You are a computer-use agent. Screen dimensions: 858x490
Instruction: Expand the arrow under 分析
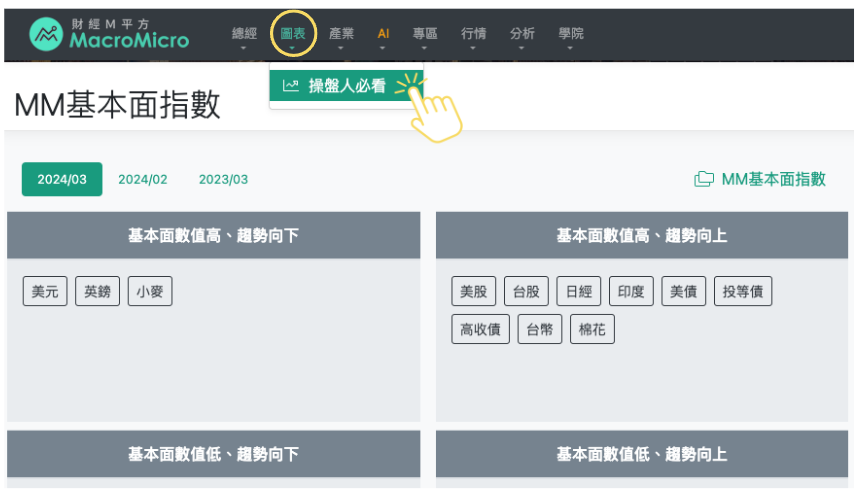click(x=521, y=48)
